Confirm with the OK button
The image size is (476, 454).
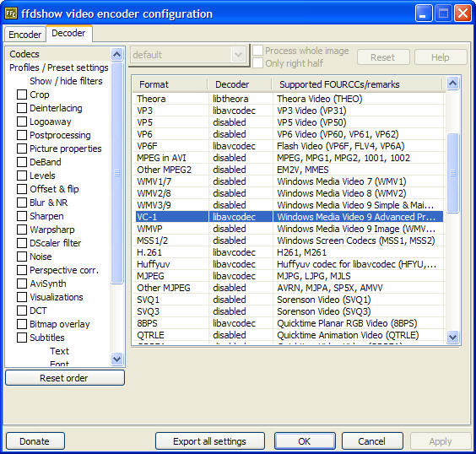click(x=305, y=441)
